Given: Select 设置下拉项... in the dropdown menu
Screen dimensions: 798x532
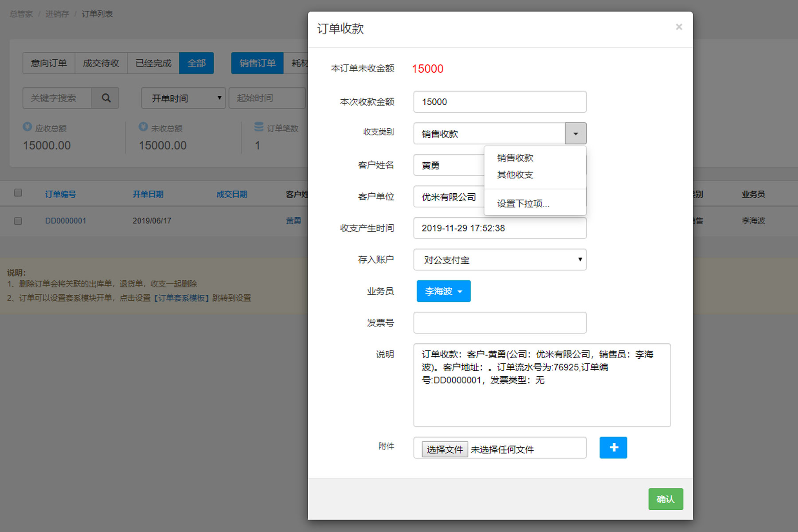Looking at the screenshot, I should pyautogui.click(x=523, y=203).
